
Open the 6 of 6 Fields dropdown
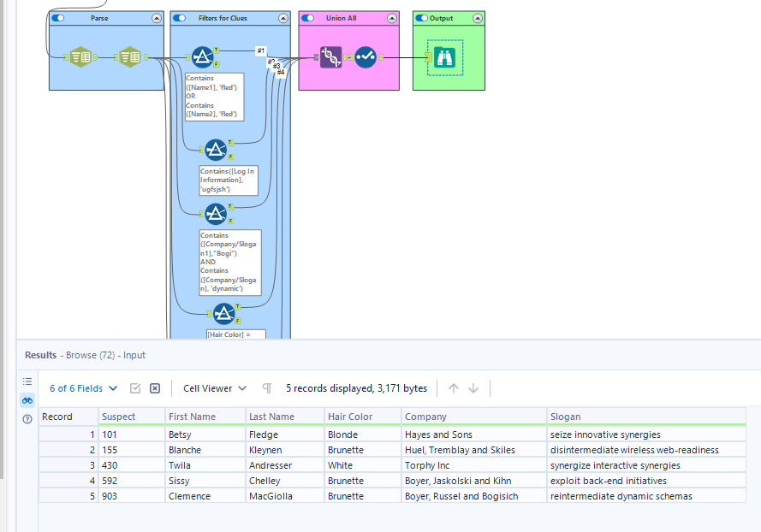(84, 388)
